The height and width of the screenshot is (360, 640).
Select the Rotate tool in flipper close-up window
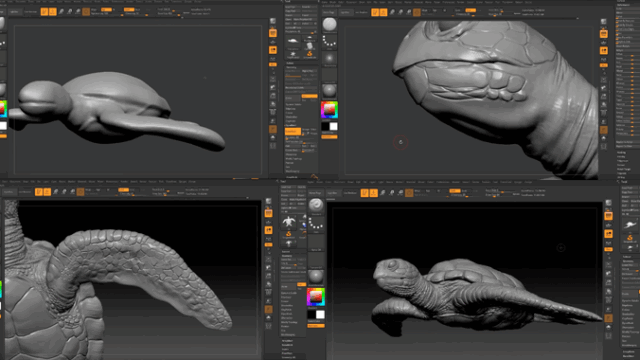72,191
